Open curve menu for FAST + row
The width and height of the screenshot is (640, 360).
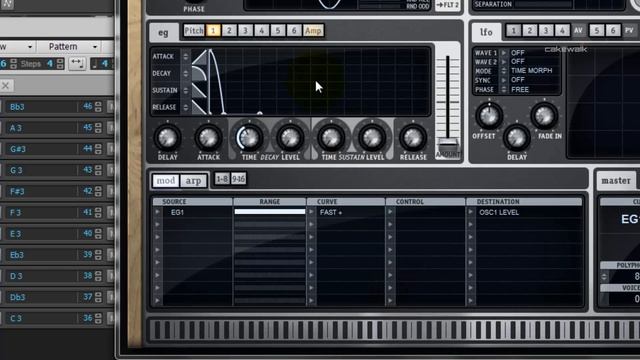(x=311, y=212)
